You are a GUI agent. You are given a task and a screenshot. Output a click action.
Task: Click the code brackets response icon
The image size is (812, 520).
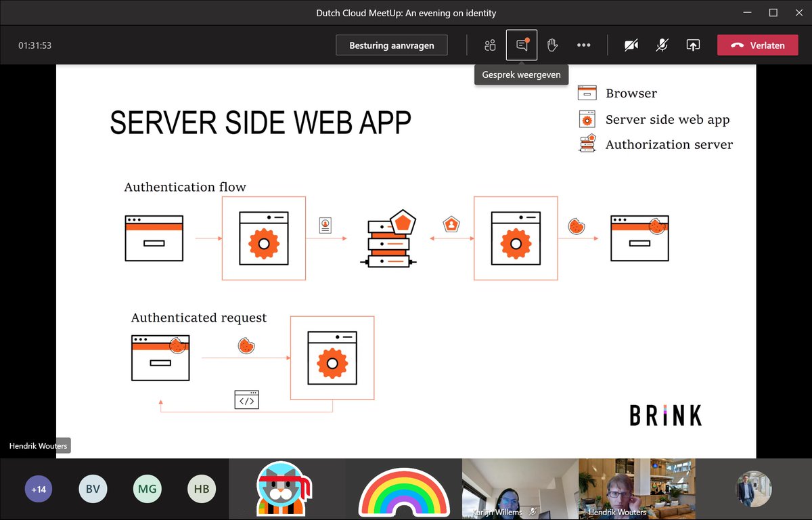click(247, 400)
